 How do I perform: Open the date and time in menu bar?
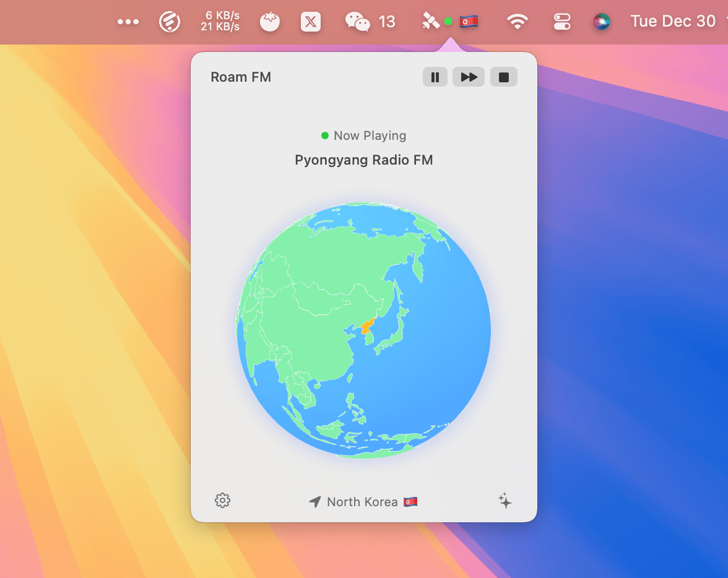click(673, 22)
